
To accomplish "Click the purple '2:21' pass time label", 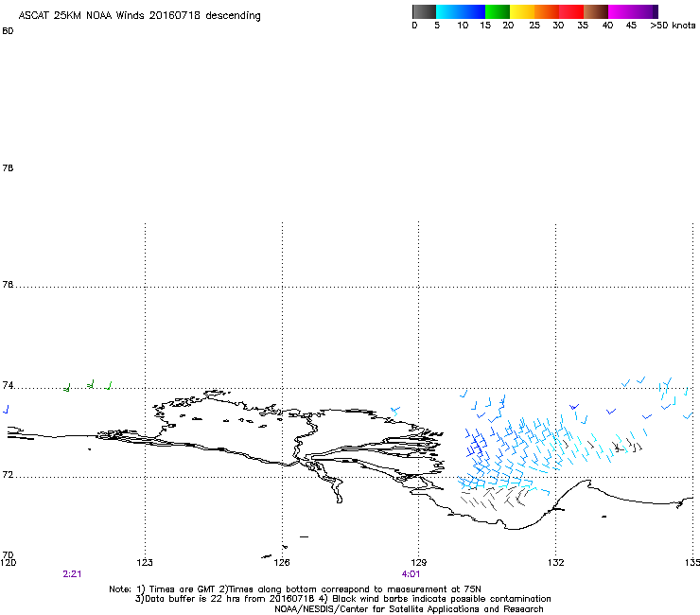I will 72,574.
